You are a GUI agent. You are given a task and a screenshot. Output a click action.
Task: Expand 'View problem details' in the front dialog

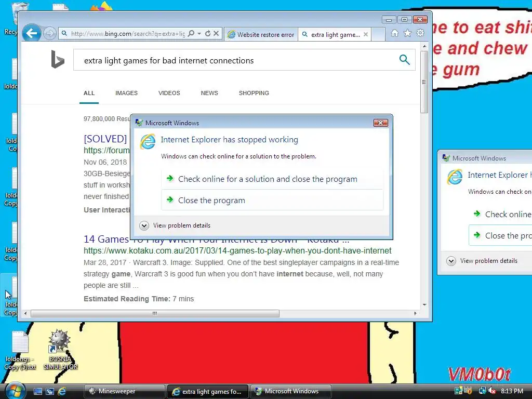point(175,225)
